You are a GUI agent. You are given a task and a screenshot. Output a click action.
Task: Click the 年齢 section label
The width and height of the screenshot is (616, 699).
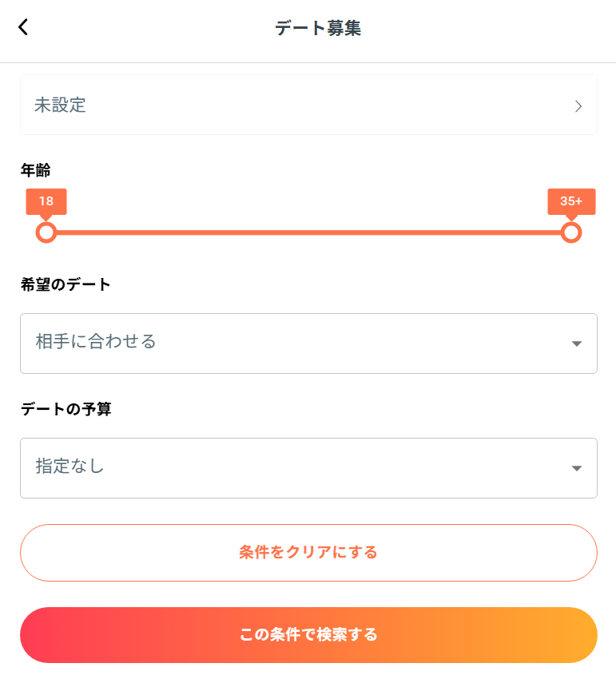tap(36, 169)
